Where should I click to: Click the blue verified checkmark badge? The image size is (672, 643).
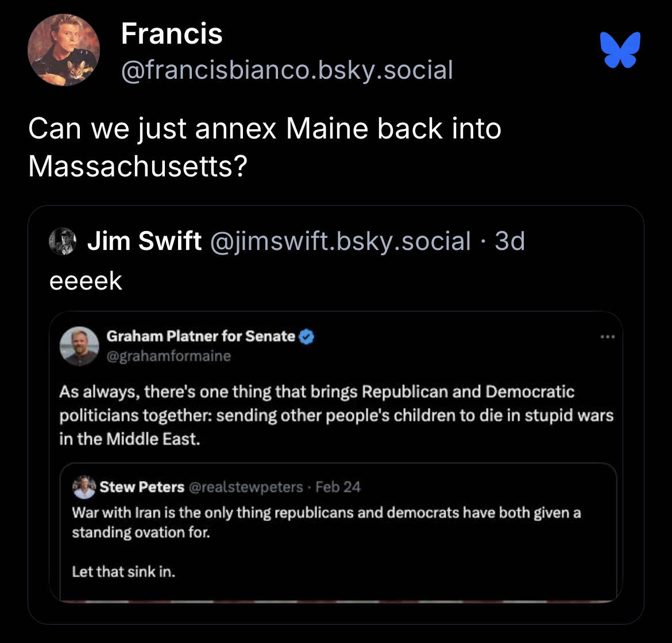[x=307, y=337]
